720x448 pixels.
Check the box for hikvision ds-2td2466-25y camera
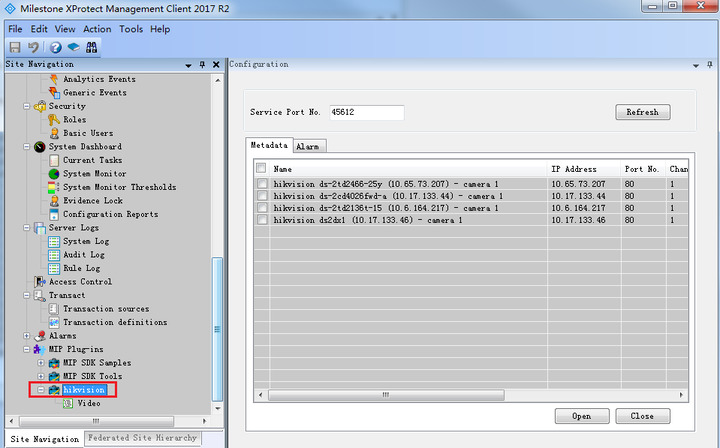click(262, 184)
